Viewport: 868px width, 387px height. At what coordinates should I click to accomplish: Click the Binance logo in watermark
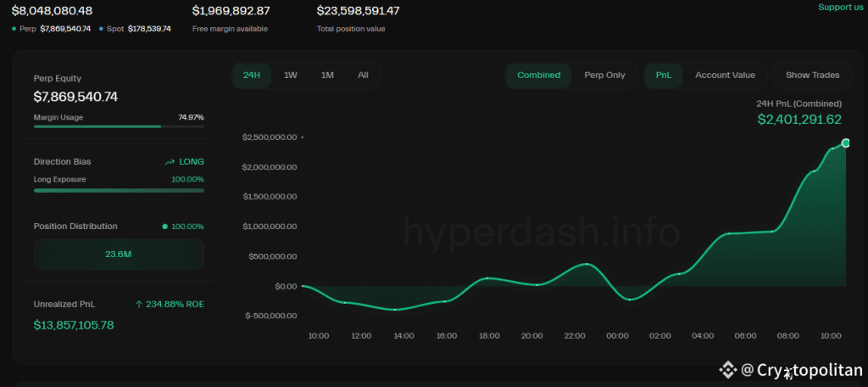tap(727, 369)
